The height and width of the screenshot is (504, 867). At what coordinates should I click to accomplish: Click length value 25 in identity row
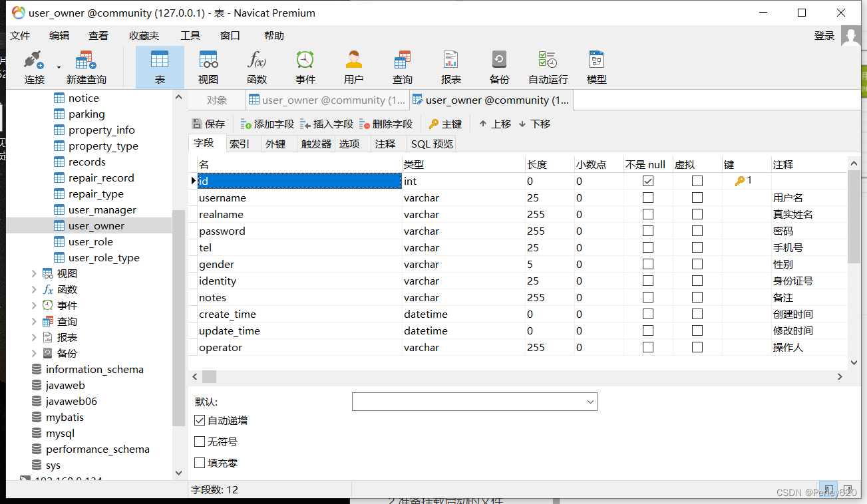click(533, 281)
